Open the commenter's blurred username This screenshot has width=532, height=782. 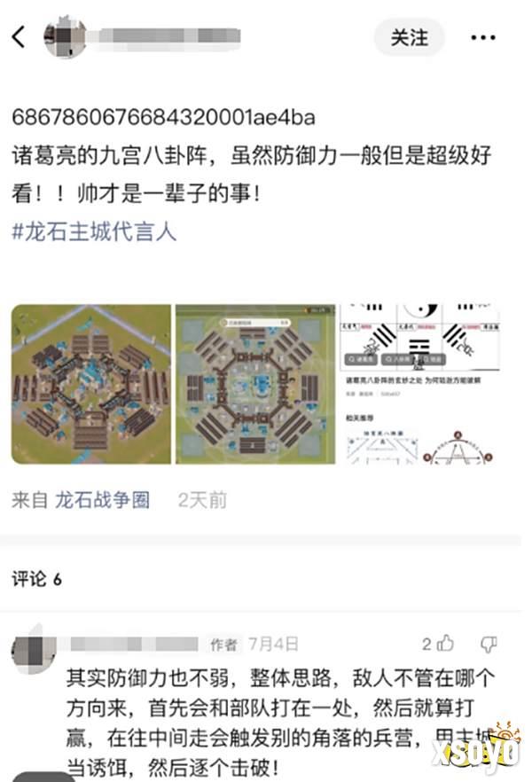135,644
